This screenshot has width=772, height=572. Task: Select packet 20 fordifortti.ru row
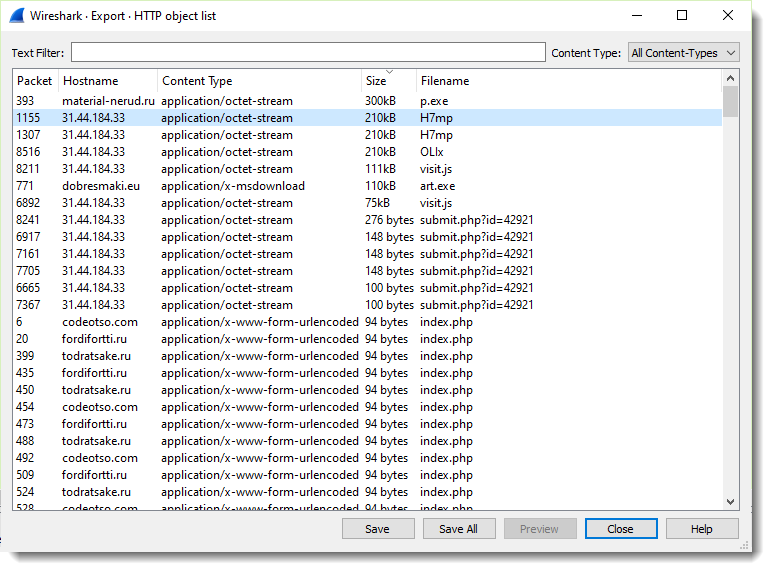click(x=367, y=339)
